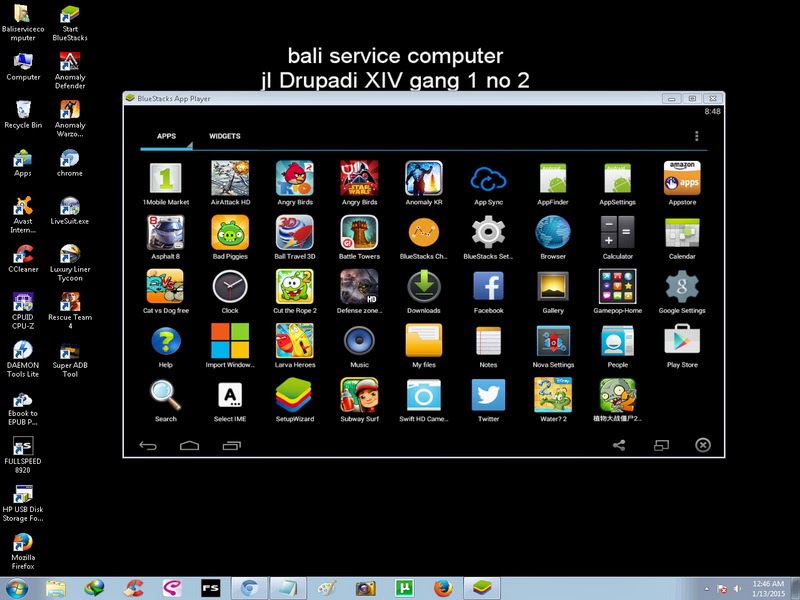Open the Clock app
This screenshot has width=800, height=600.
pos(230,287)
